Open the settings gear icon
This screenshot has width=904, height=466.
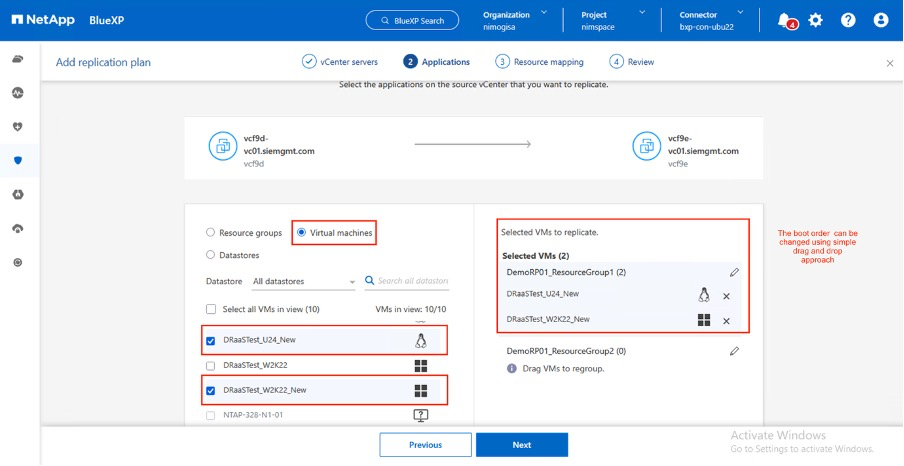coord(816,20)
